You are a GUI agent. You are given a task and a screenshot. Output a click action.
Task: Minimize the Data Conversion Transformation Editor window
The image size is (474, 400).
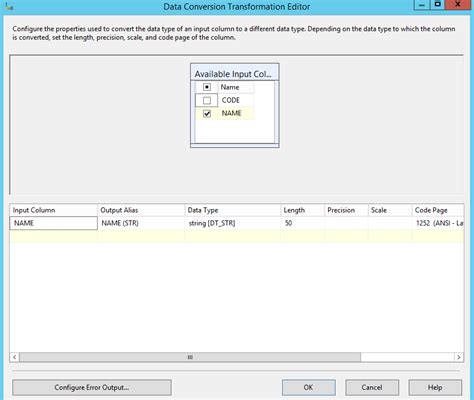[x=422, y=5]
